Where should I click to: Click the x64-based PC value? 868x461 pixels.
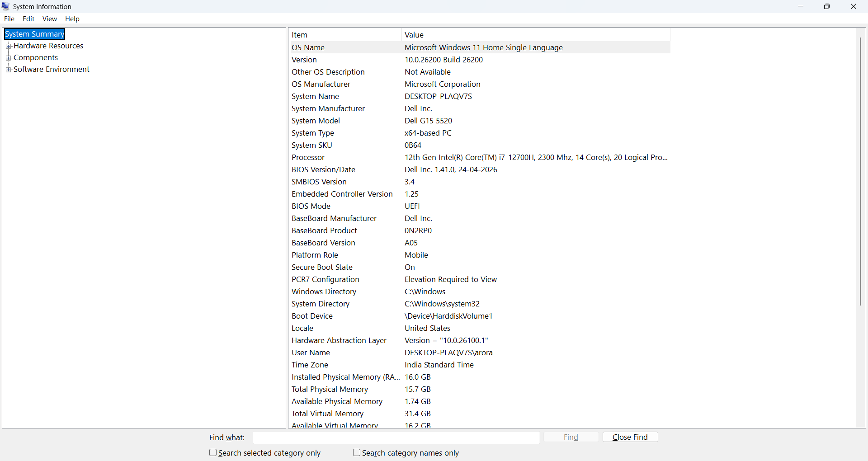(x=428, y=133)
